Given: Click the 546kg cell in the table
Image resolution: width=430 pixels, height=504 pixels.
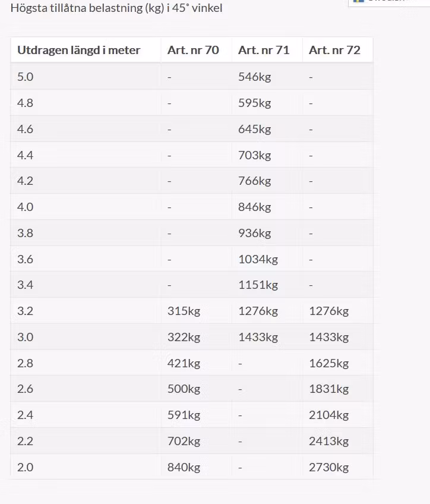Looking at the screenshot, I should [x=254, y=77].
